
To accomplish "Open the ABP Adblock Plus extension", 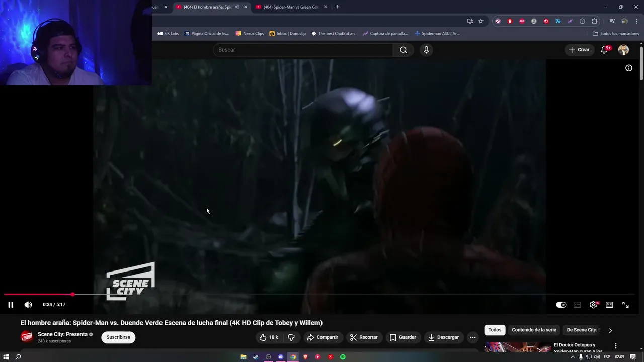I will (x=522, y=21).
